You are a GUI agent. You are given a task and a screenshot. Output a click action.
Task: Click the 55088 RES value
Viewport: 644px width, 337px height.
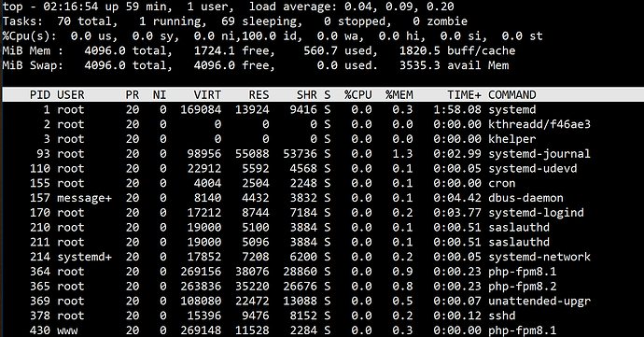(252, 154)
